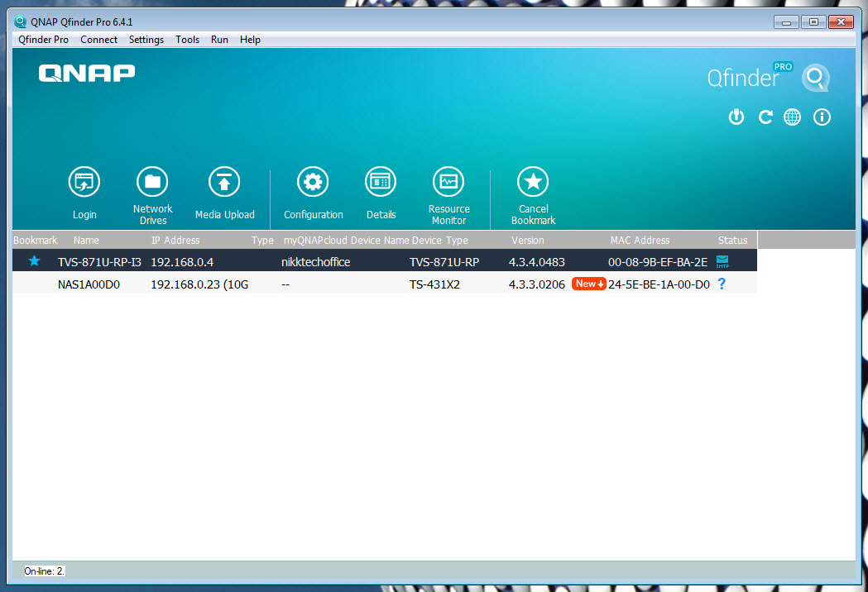
Task: Sort by the IP Address column header
Action: click(175, 240)
